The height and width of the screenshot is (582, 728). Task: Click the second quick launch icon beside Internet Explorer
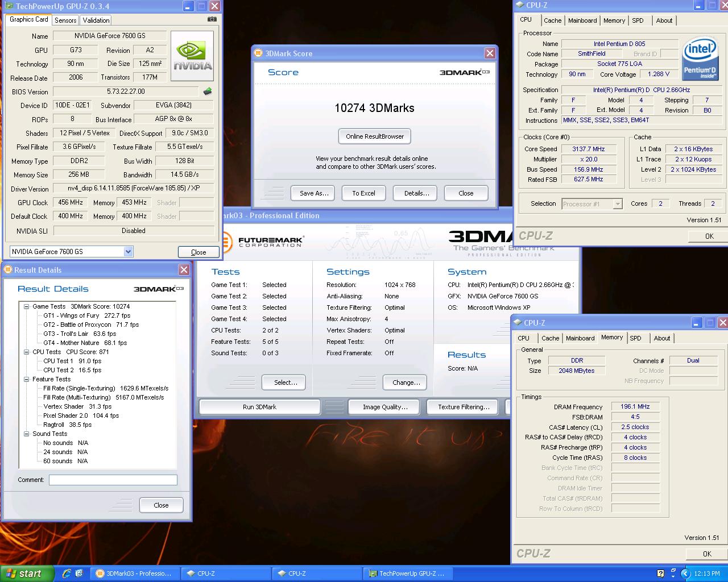79,573
